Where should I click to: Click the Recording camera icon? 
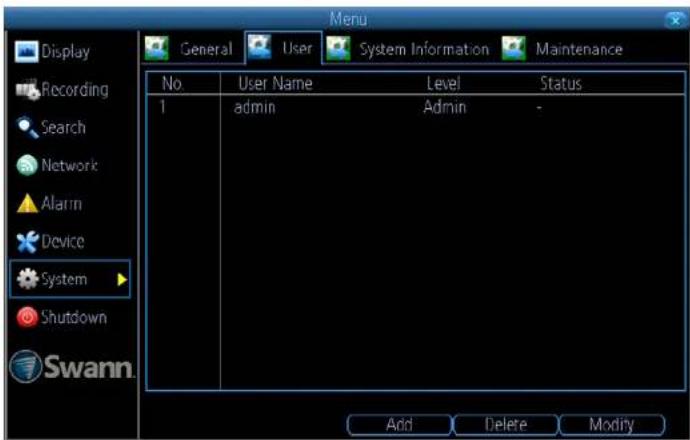(28, 90)
